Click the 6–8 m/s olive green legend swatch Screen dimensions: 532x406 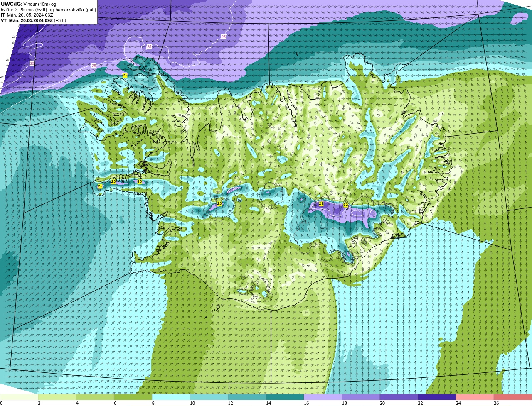133,397
